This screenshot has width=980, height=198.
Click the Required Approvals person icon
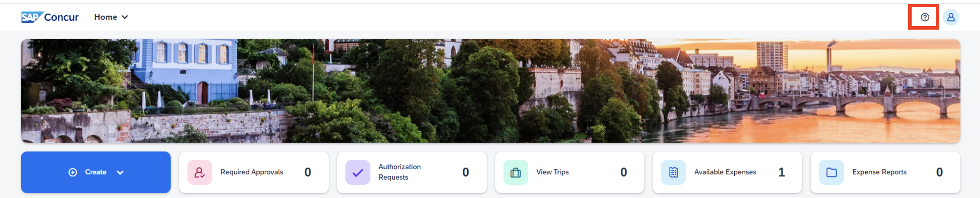pyautogui.click(x=200, y=172)
